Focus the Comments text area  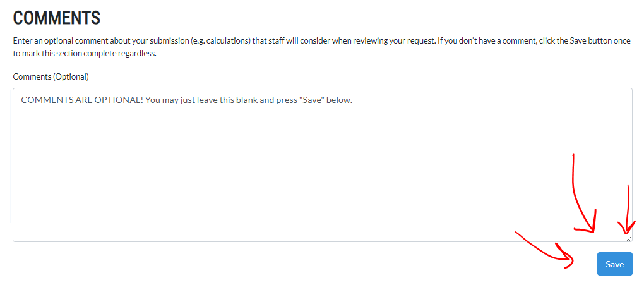323,164
